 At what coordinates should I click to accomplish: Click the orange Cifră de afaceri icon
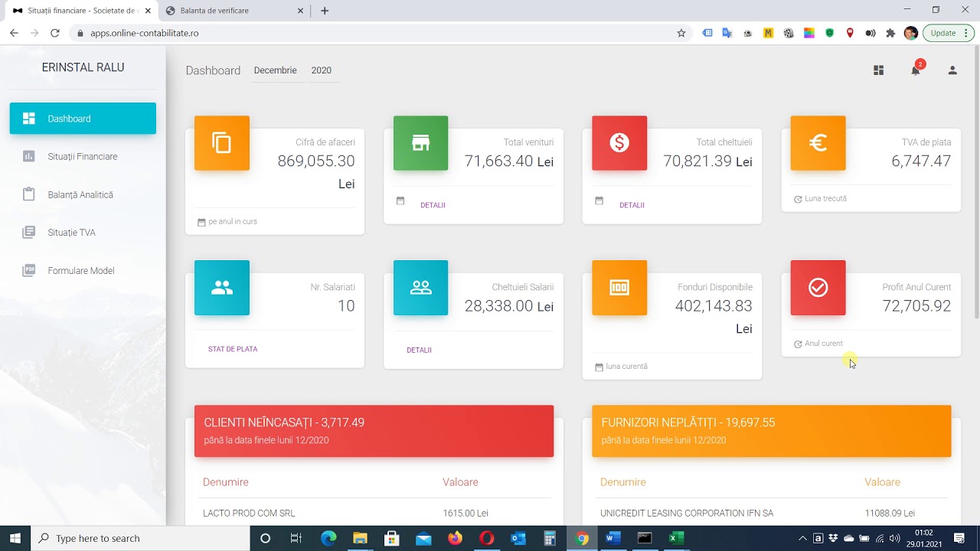[x=222, y=143]
